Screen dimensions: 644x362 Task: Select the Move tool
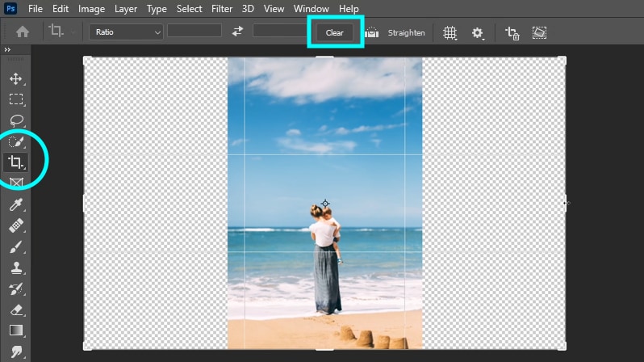pos(16,78)
